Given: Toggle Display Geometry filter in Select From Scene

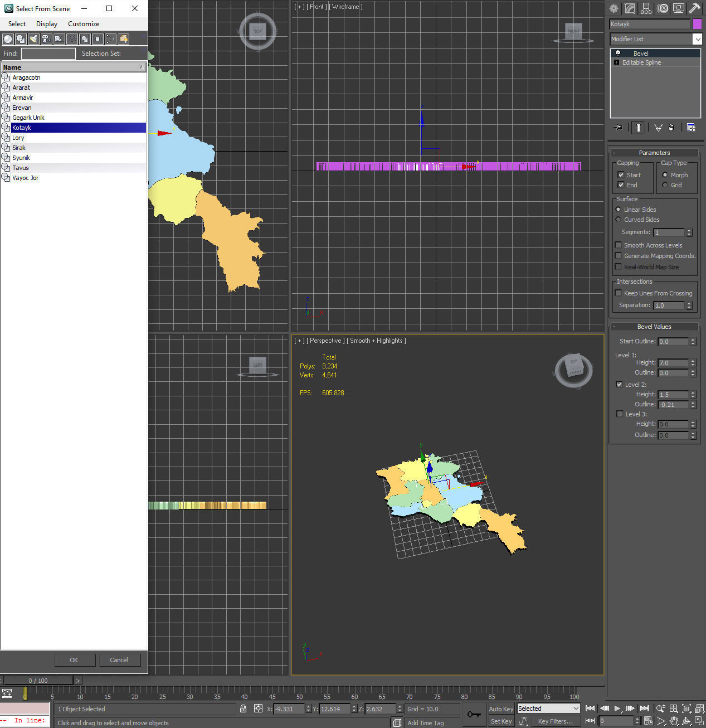Looking at the screenshot, I should point(8,39).
